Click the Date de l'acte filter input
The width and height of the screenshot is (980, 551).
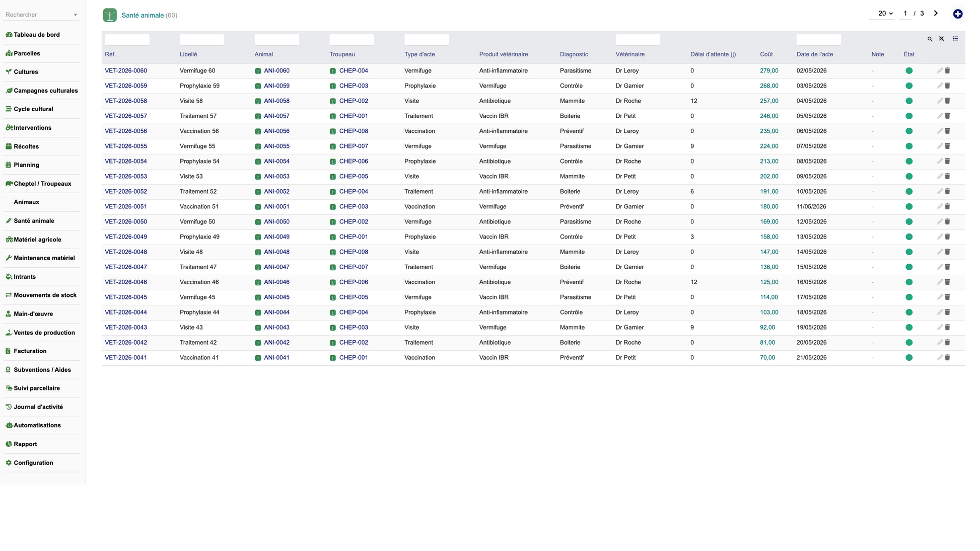click(x=818, y=39)
